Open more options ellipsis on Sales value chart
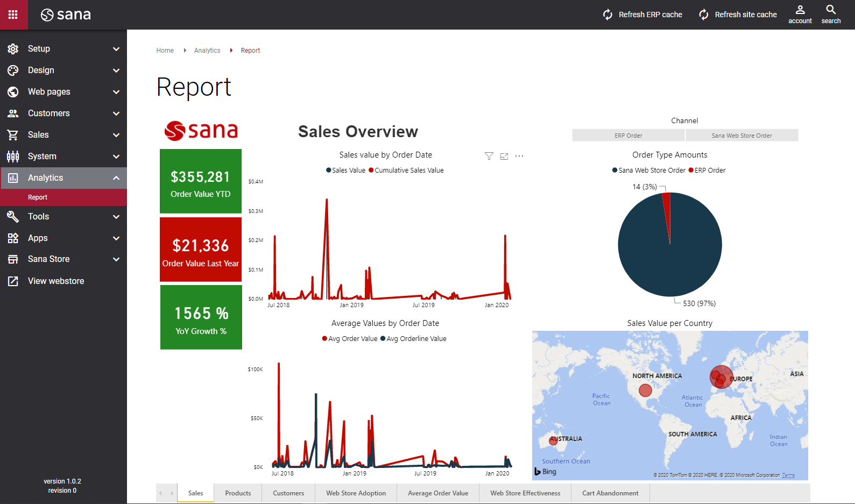The height and width of the screenshot is (504, 855). pos(519,156)
